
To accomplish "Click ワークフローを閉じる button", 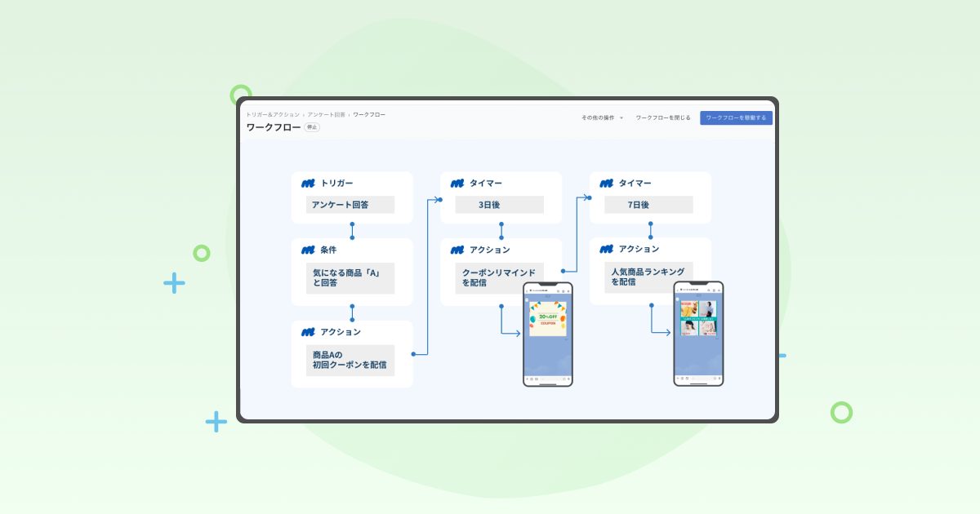I will click(x=663, y=117).
